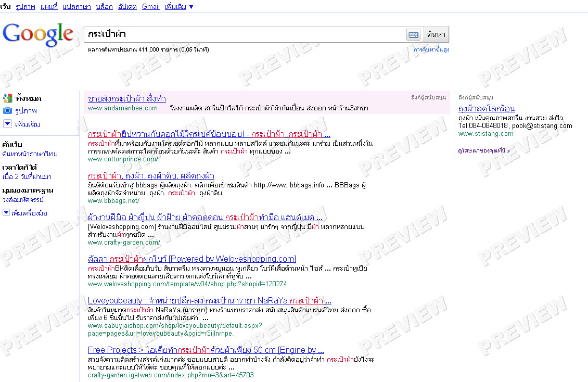Open result กระเป๋าผ้า, ถุงผ้า, ถุงผ้าดิบ, ผลิตถุงผ้า
The width and height of the screenshot is (588, 382).
pos(151,175)
